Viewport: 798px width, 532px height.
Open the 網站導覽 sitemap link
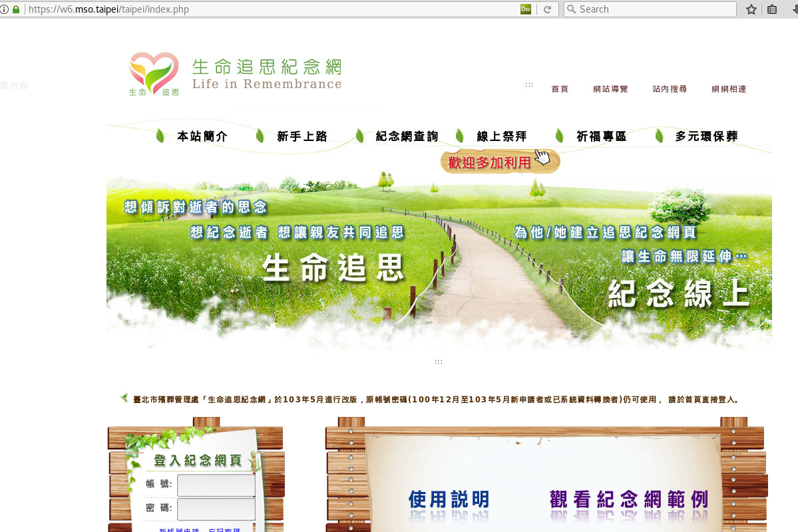pos(610,89)
